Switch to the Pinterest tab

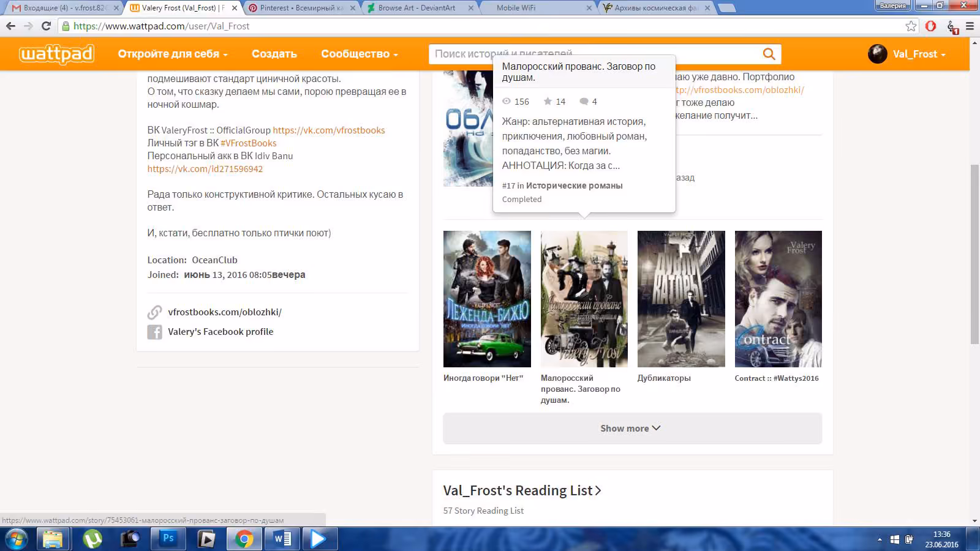pos(301,8)
